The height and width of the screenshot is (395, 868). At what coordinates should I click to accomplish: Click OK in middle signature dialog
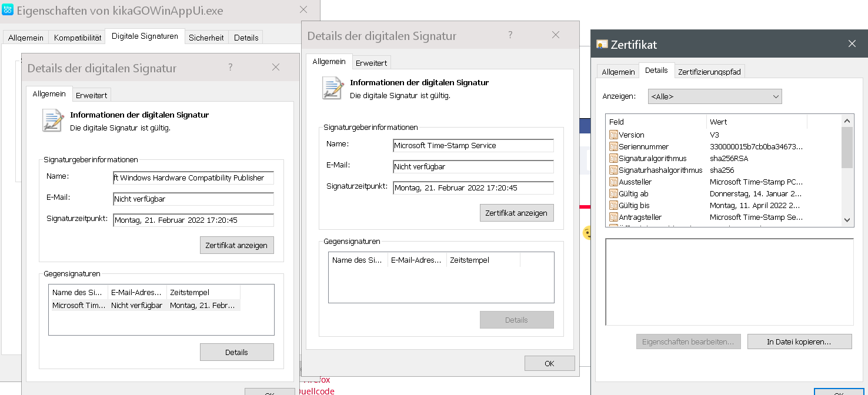click(x=549, y=363)
